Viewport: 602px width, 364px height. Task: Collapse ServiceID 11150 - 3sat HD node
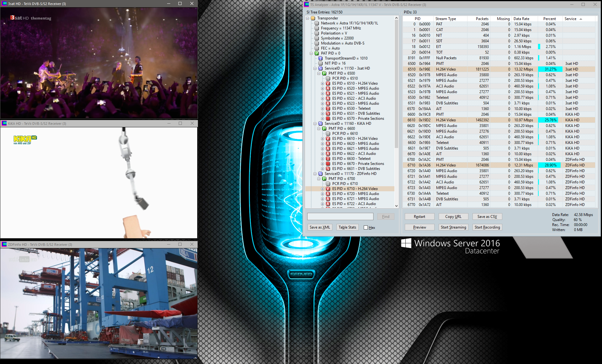315,68
